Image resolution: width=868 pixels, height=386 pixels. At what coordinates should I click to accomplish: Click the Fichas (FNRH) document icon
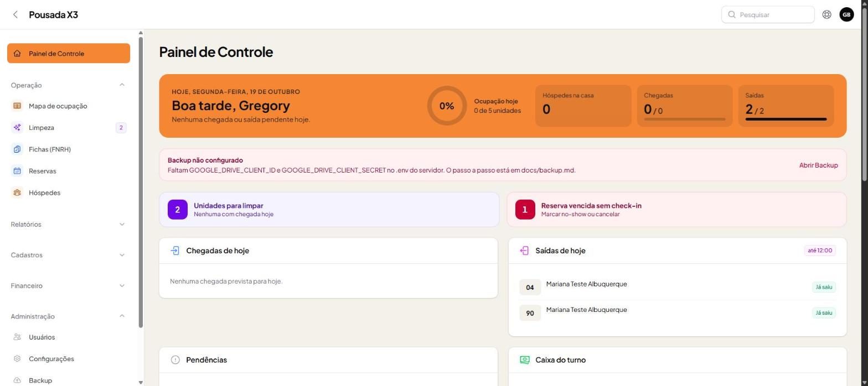point(17,149)
